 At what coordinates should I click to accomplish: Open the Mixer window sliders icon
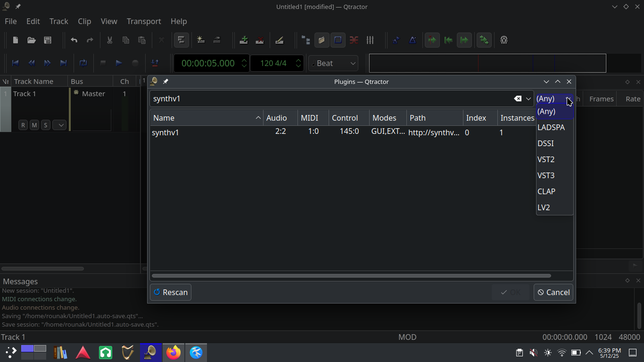tap(370, 40)
